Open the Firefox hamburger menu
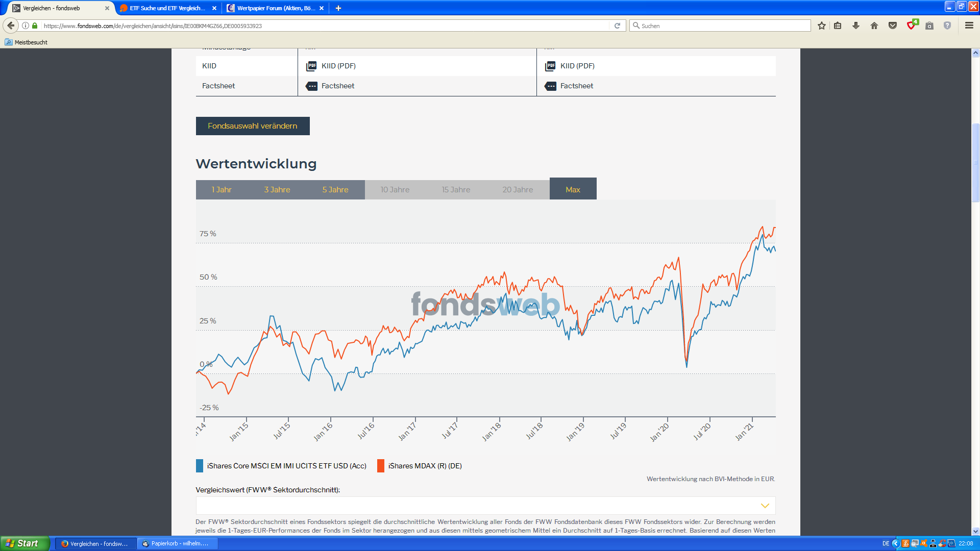This screenshot has height=551, width=980. coord(969,26)
